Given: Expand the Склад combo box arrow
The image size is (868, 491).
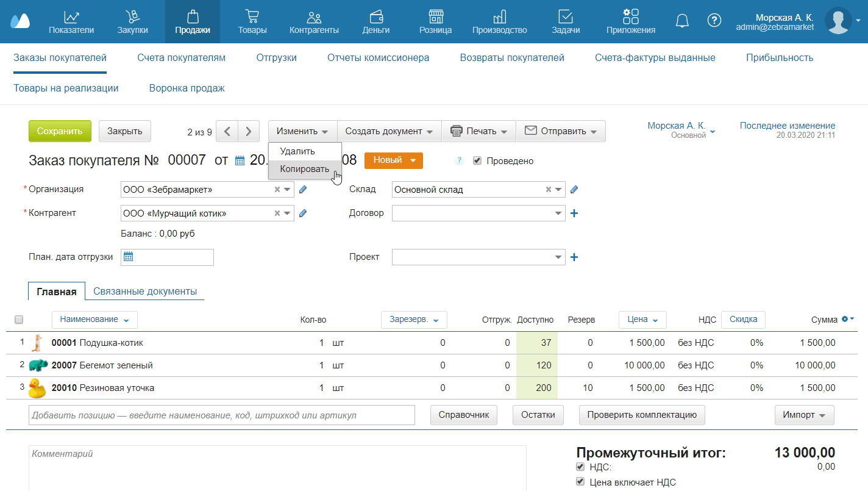Looking at the screenshot, I should pyautogui.click(x=559, y=190).
